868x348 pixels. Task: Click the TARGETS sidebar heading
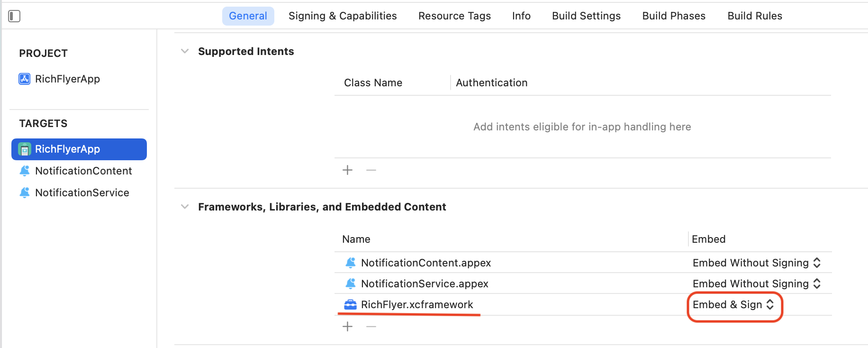43,123
